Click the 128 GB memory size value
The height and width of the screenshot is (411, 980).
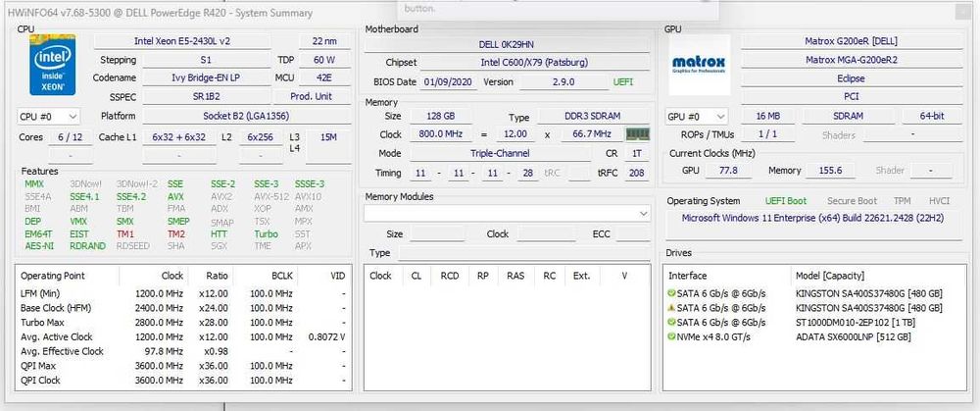441,117
